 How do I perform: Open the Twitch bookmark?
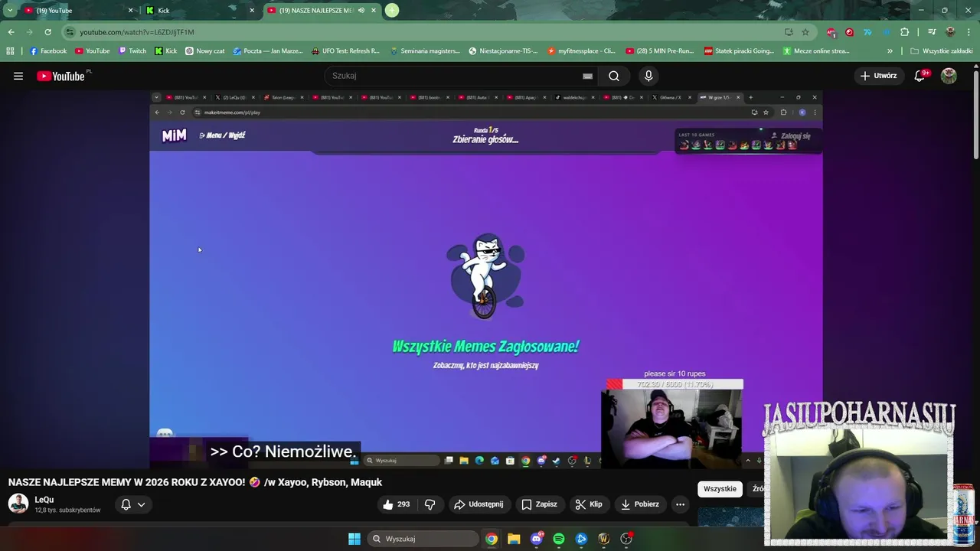[x=132, y=51]
